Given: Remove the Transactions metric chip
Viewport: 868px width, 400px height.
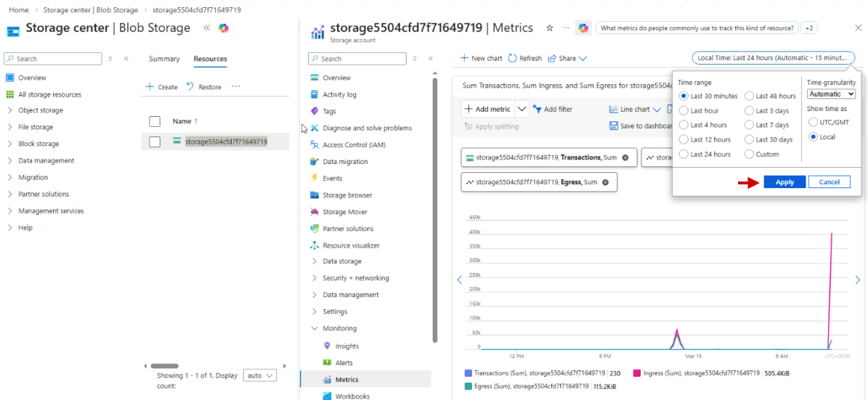Looking at the screenshot, I should pos(625,158).
